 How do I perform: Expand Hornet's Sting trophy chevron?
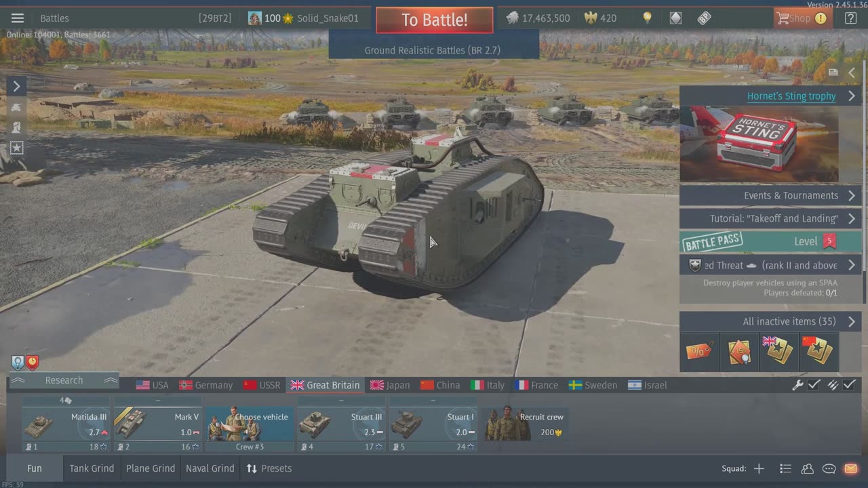(x=852, y=96)
